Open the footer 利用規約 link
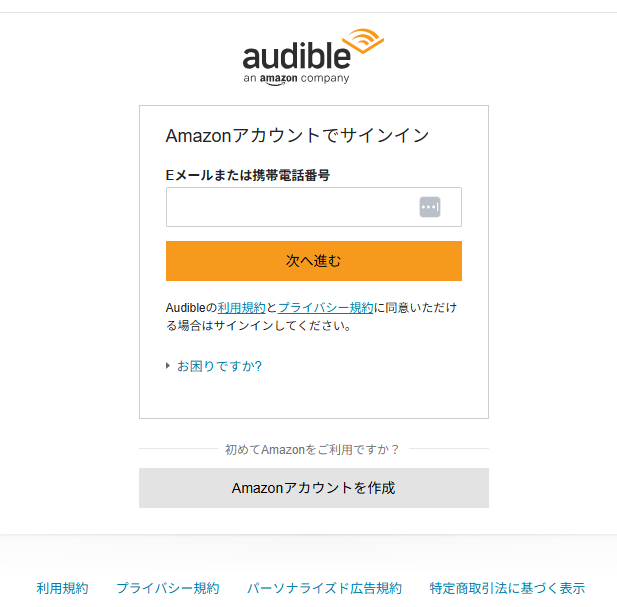The height and width of the screenshot is (607, 617). click(62, 588)
